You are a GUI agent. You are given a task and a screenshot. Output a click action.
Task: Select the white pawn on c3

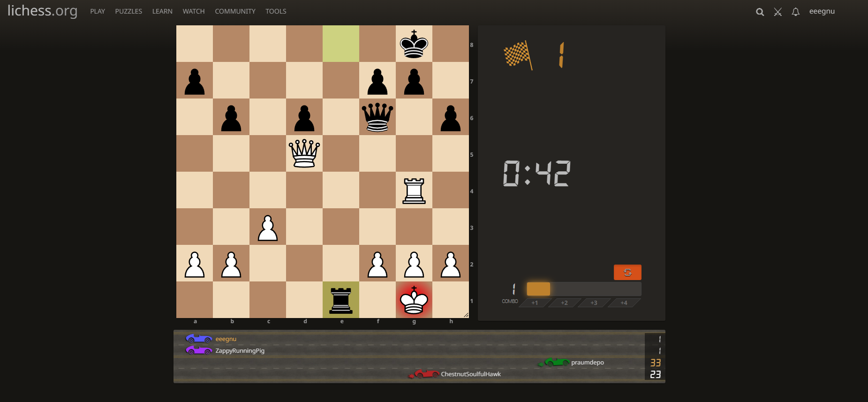click(268, 227)
